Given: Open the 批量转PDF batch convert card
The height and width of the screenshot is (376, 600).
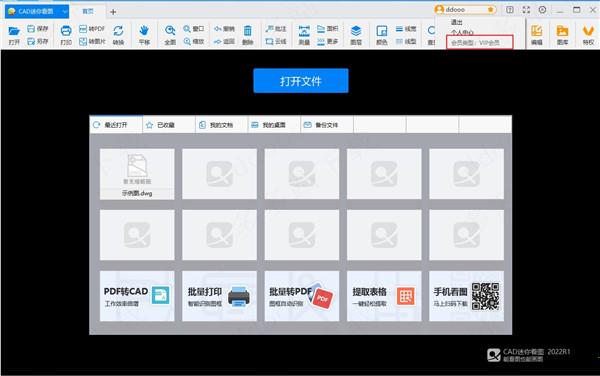Looking at the screenshot, I should click(302, 296).
